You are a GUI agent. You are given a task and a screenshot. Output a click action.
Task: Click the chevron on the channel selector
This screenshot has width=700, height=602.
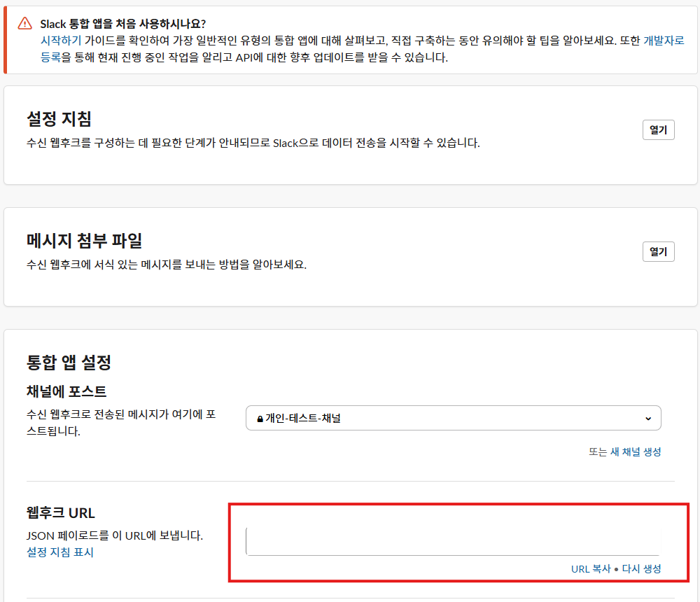[650, 418]
